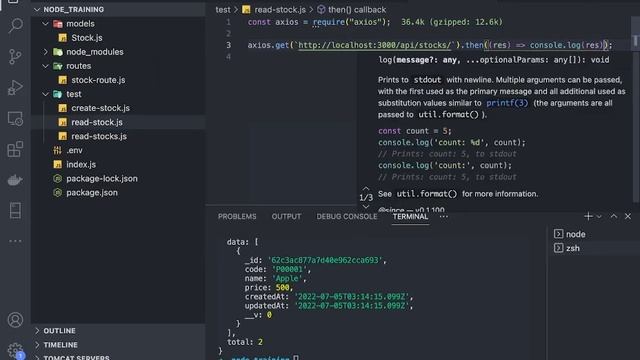Open the server panel icon below Docker
Screen dimensions: 640x360
click(15, 211)
